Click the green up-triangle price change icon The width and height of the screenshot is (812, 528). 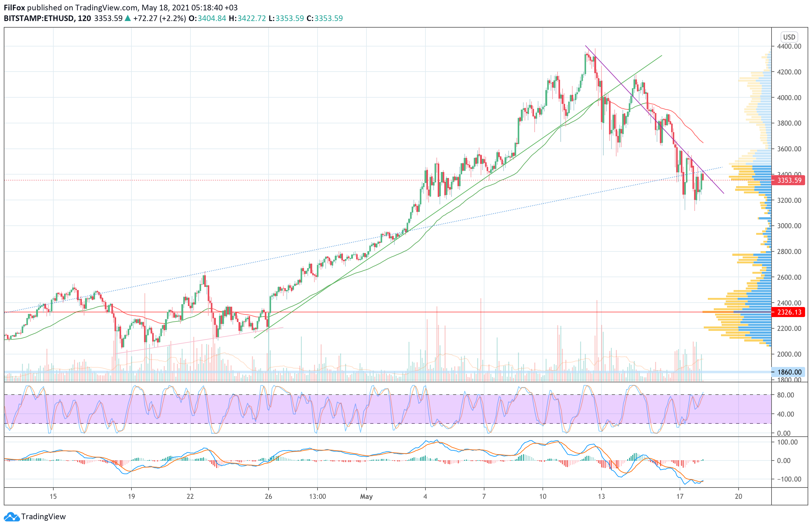pyautogui.click(x=128, y=18)
